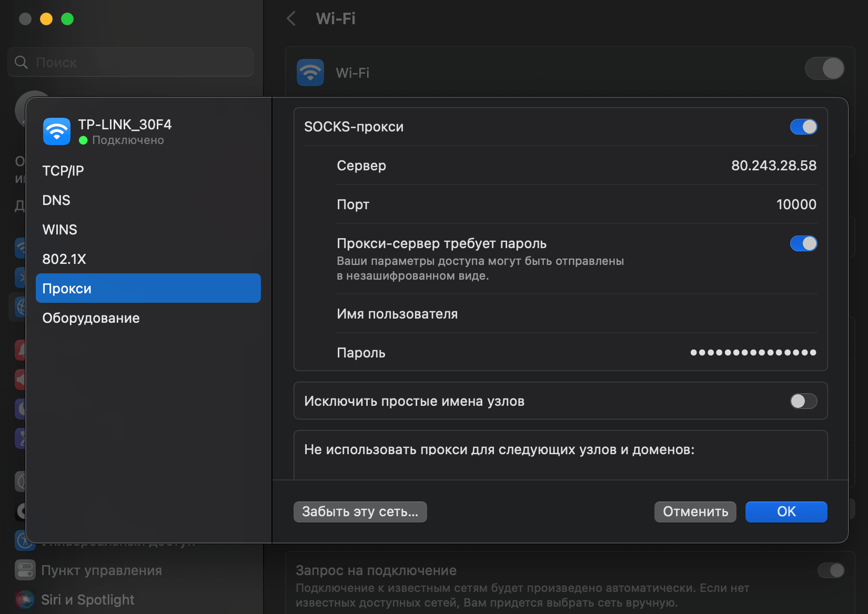This screenshot has height=614, width=868.
Task: Open the 802.1X section
Action: [x=148, y=259]
